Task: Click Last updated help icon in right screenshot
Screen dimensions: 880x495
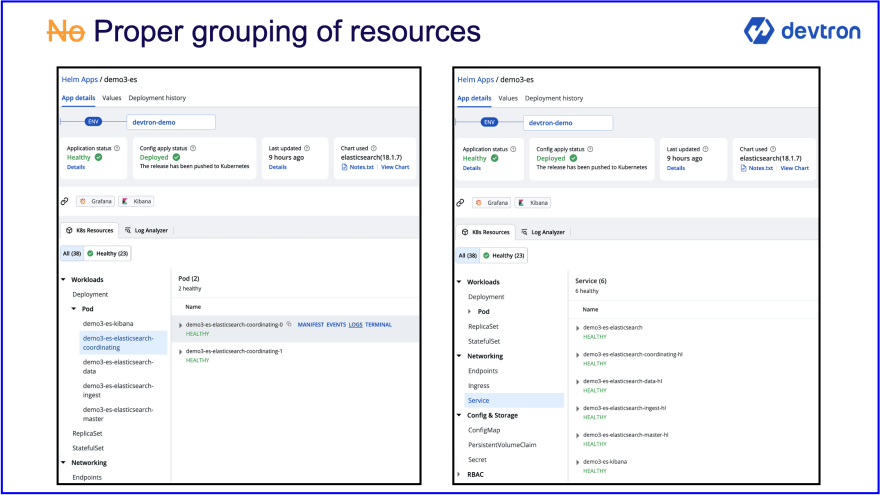Action: pos(705,149)
